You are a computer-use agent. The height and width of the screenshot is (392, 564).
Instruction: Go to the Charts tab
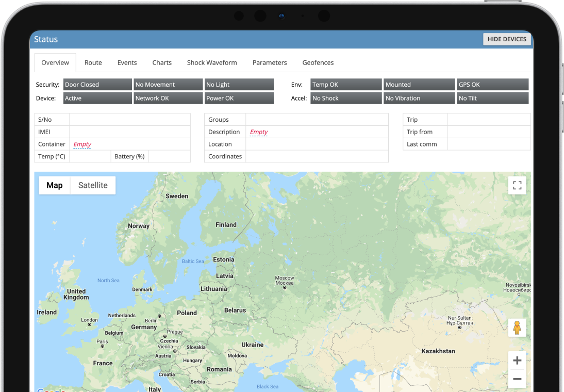click(x=162, y=62)
